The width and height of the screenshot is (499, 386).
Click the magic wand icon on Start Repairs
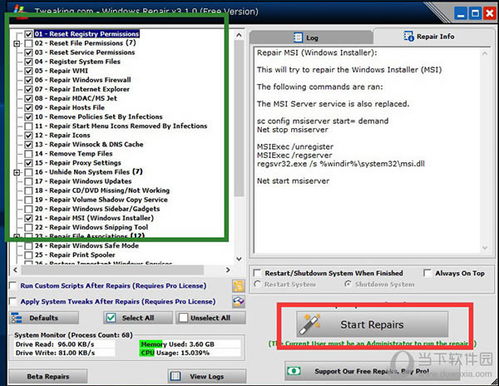(309, 324)
